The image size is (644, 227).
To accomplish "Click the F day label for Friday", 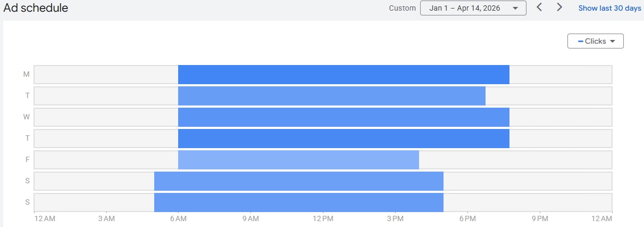I will click(27, 160).
